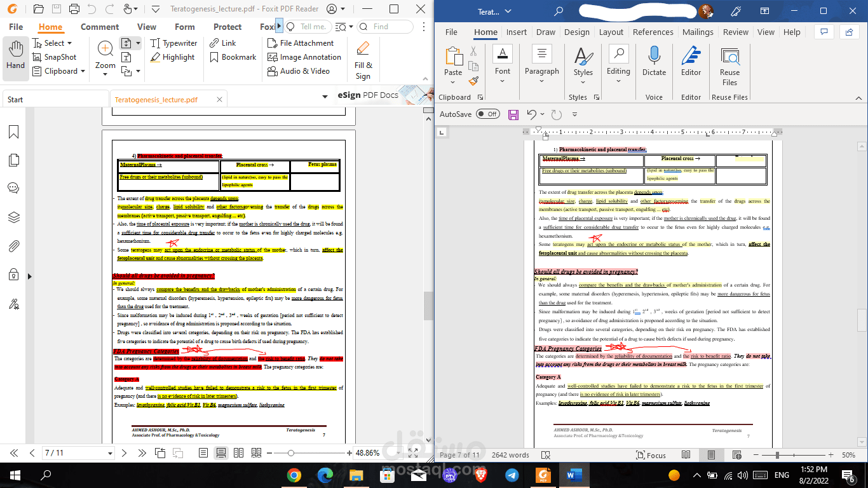
Task: Jump to last page in Foxit
Action: point(142,453)
